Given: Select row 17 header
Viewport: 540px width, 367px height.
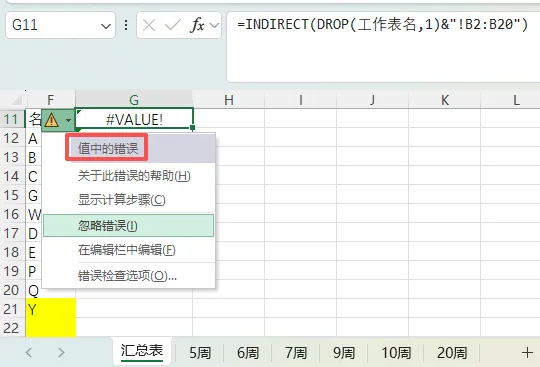Looking at the screenshot, I should point(11,233).
